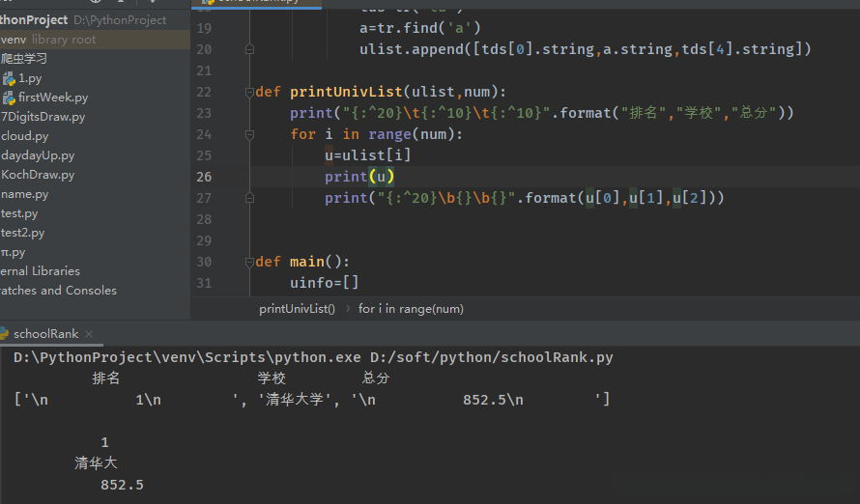Image resolution: width=860 pixels, height=504 pixels.
Task: Open test.py in the project tree
Action: [19, 213]
